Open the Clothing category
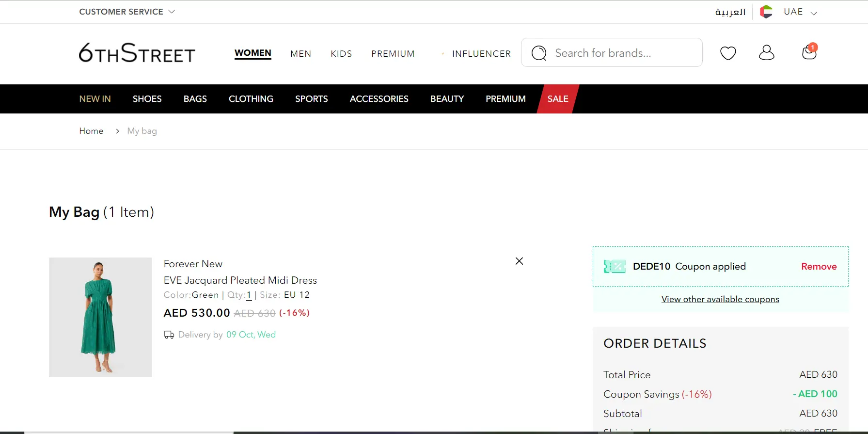Viewport: 868px width, 434px height. coord(251,99)
